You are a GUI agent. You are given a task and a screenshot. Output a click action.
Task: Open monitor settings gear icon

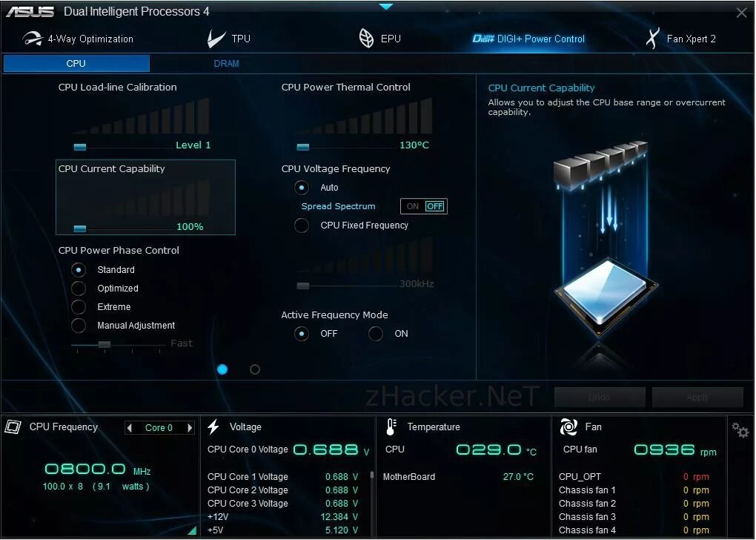740,429
